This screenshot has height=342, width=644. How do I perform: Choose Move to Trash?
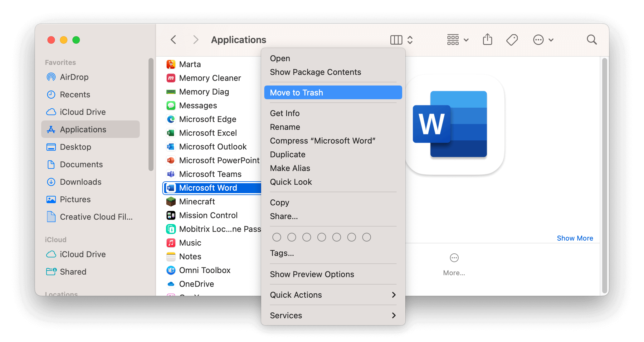[x=333, y=93]
